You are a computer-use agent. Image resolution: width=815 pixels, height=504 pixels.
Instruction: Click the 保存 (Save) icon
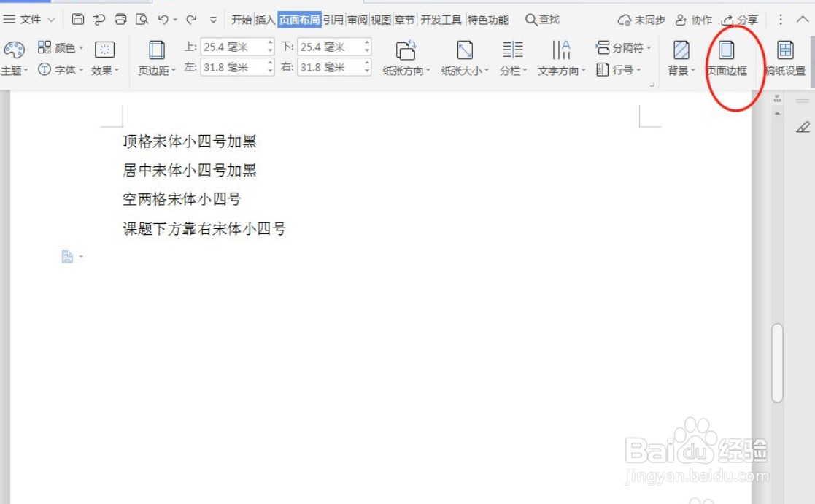click(x=77, y=20)
